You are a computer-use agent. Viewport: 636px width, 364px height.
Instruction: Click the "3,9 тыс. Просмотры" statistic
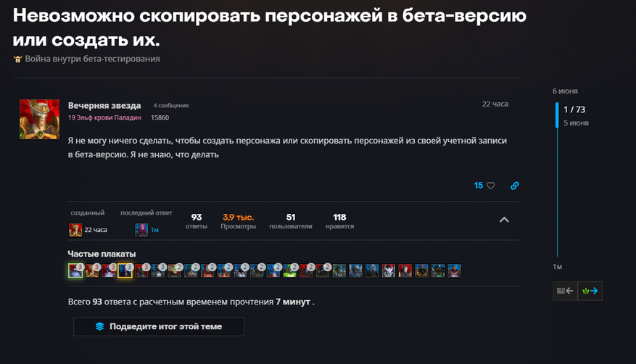[x=238, y=221]
